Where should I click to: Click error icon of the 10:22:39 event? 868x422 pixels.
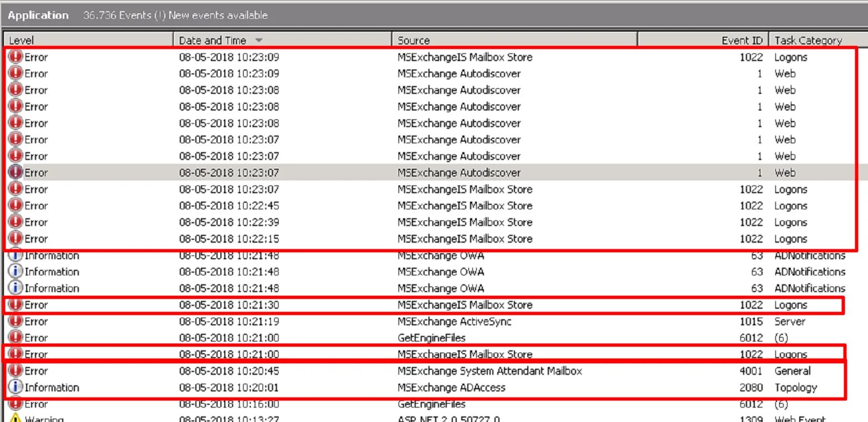[16, 222]
